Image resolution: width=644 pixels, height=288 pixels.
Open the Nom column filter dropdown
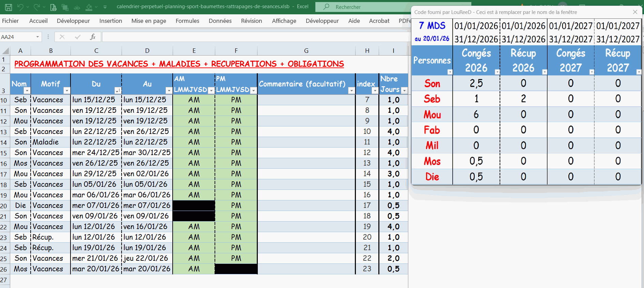click(x=27, y=91)
